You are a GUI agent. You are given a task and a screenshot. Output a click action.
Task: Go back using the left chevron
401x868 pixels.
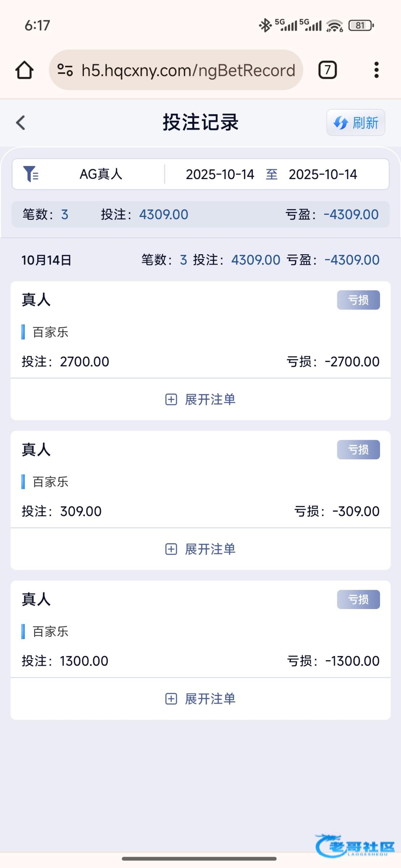[21, 123]
